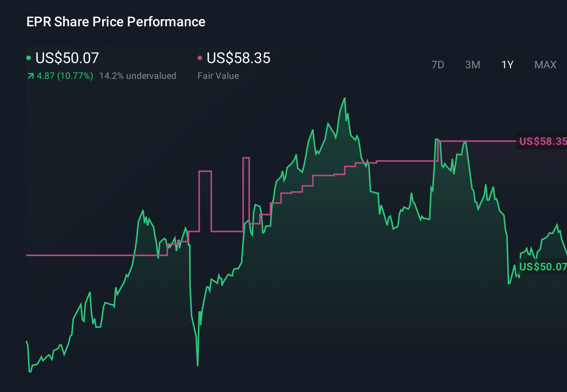Click the EPR Share Price Performance title
Screen dimensions: 567x392
click(x=116, y=21)
